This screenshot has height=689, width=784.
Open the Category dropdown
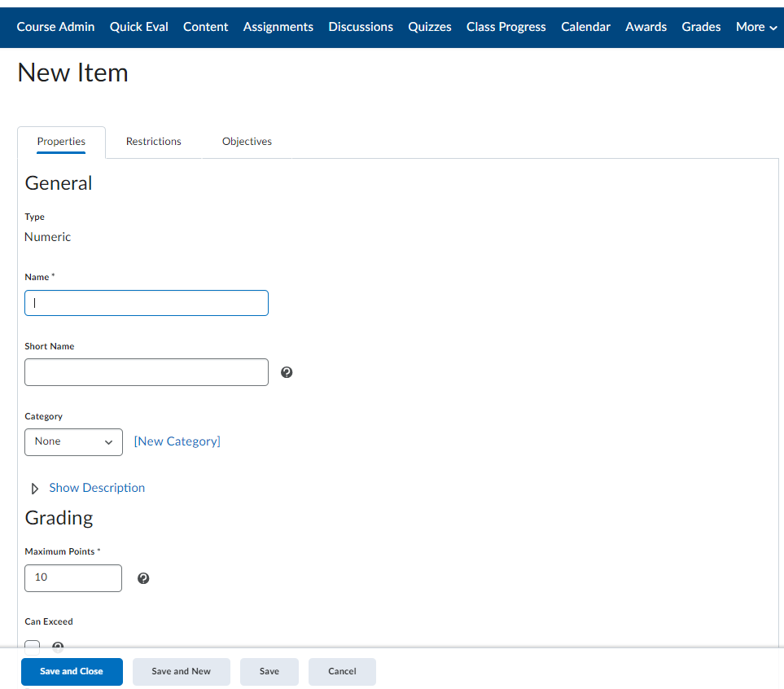click(73, 441)
